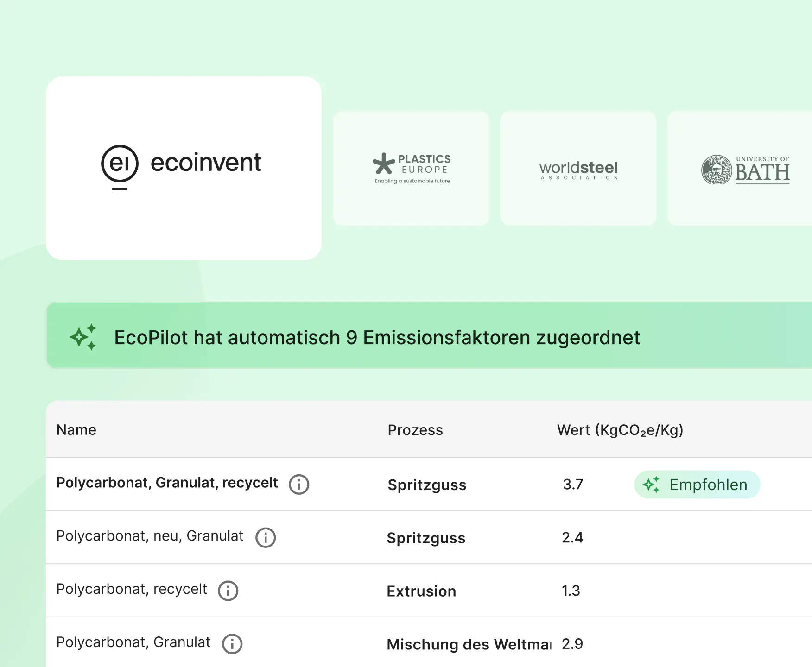The width and height of the screenshot is (812, 667).
Task: Select row Polycarbonat, neu, Granulat
Action: click(429, 537)
